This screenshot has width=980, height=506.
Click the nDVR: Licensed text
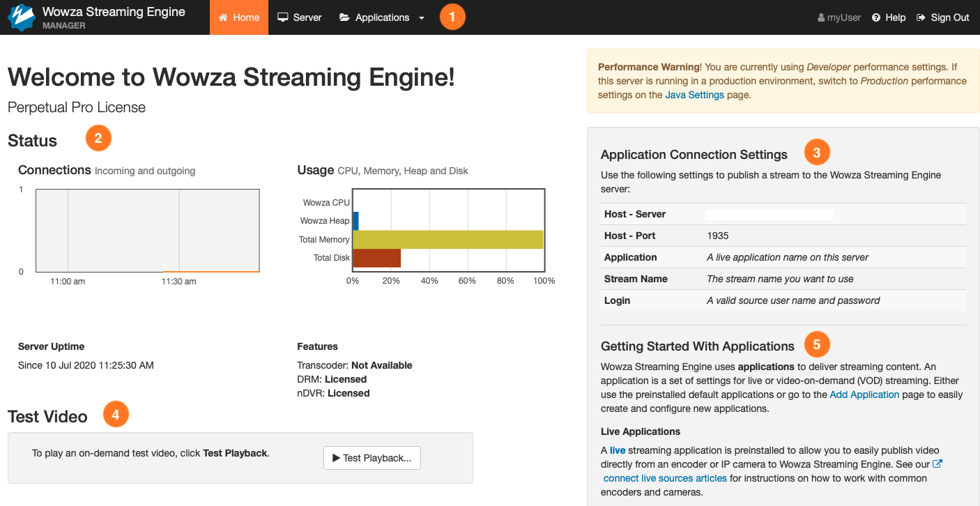333,393
